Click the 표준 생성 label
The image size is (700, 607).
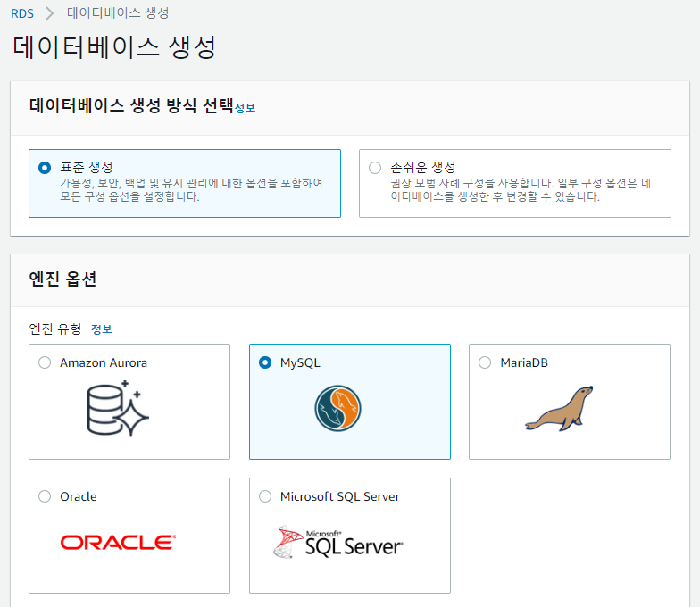87,168
